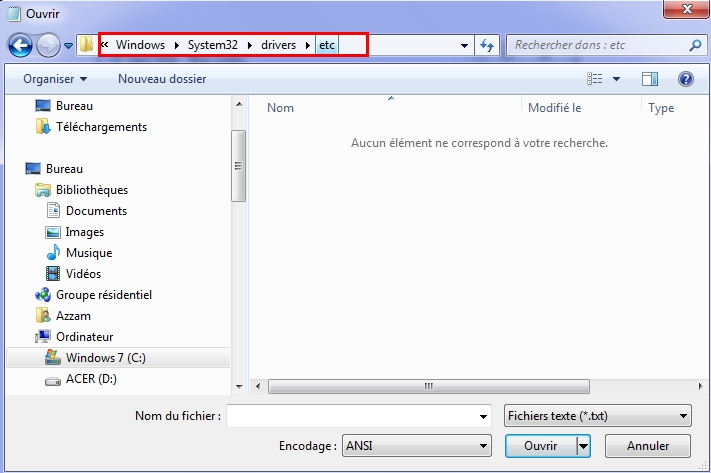Click navigation pane scroll down arrow
The height and width of the screenshot is (473, 711).
point(239,386)
